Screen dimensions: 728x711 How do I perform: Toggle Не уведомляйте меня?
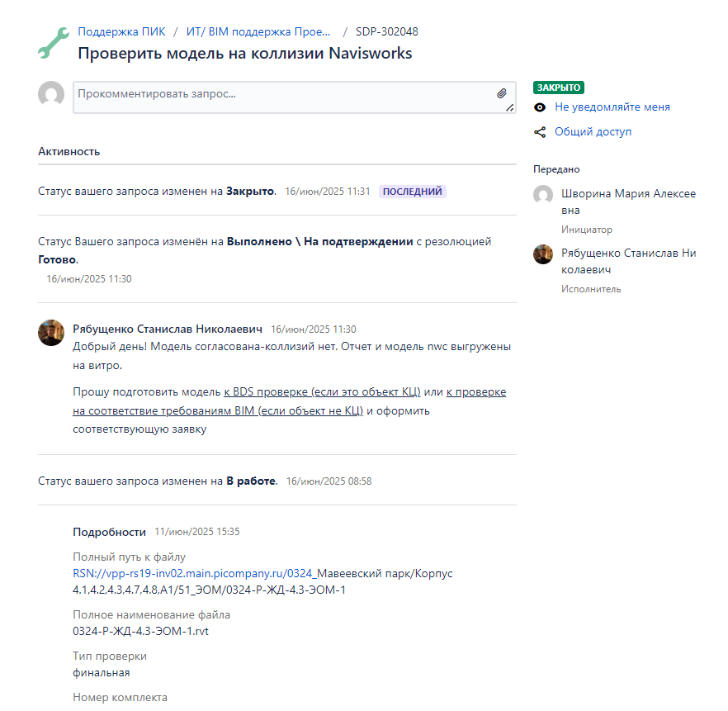coord(612,107)
